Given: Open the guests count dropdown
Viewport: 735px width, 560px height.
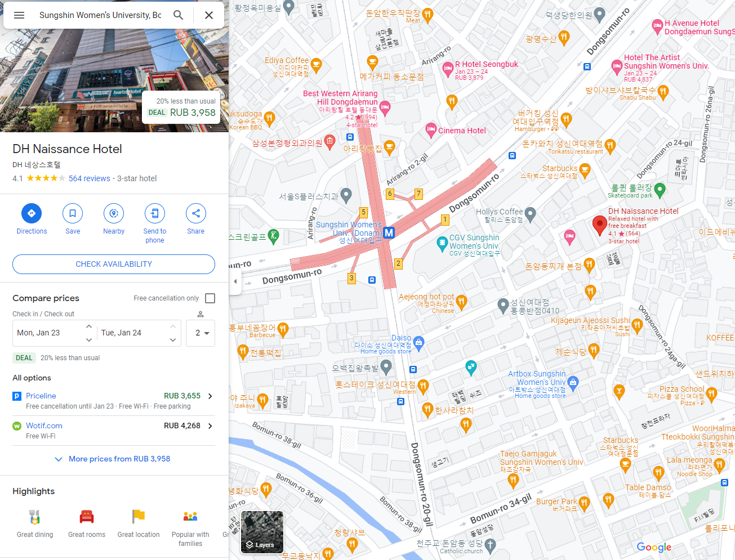Looking at the screenshot, I should tap(202, 333).
